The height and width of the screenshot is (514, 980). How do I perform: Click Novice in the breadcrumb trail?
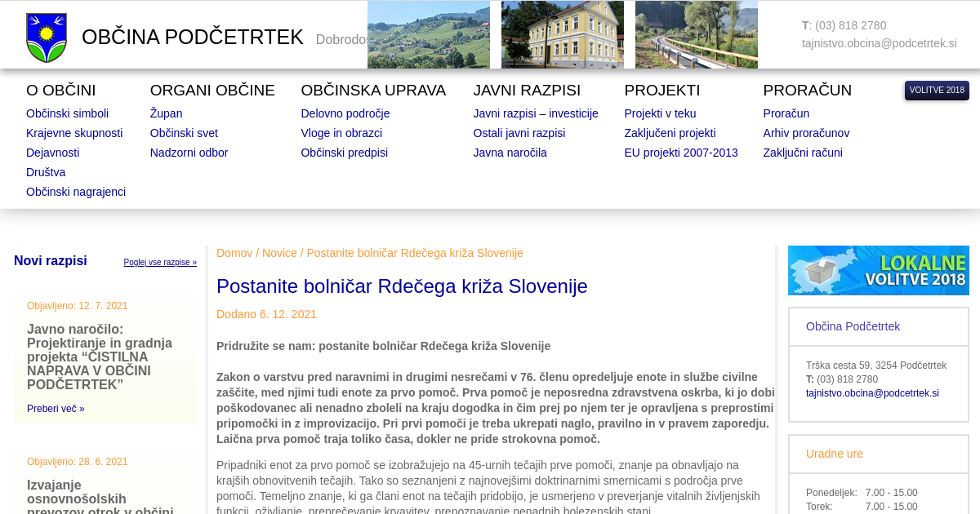(x=279, y=253)
